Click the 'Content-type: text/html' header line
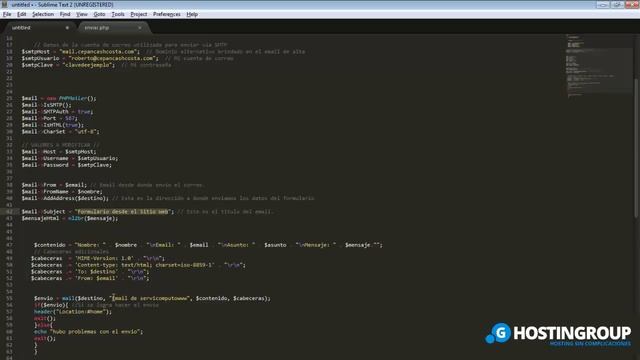Screen dimensions: 640x360 138,265
